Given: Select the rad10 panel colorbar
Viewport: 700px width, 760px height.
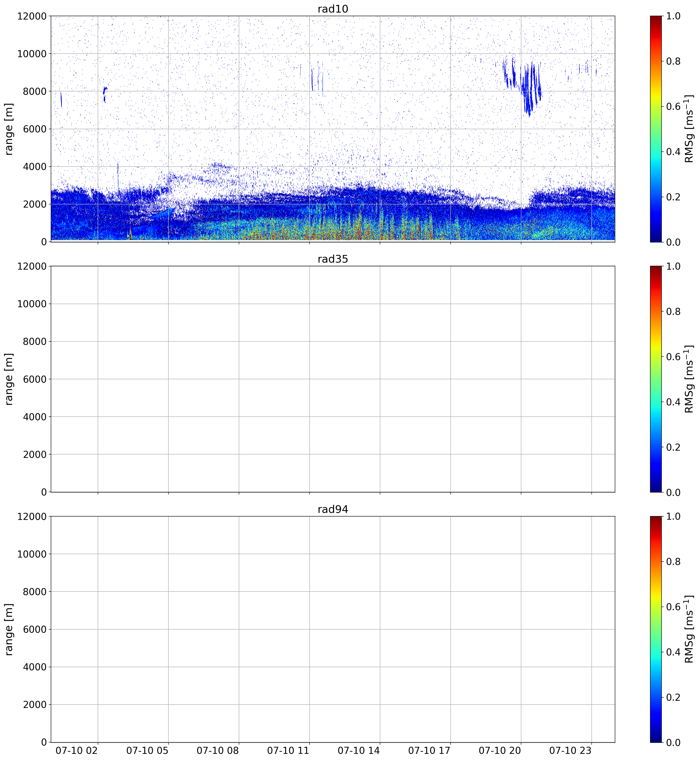Looking at the screenshot, I should tap(656, 129).
